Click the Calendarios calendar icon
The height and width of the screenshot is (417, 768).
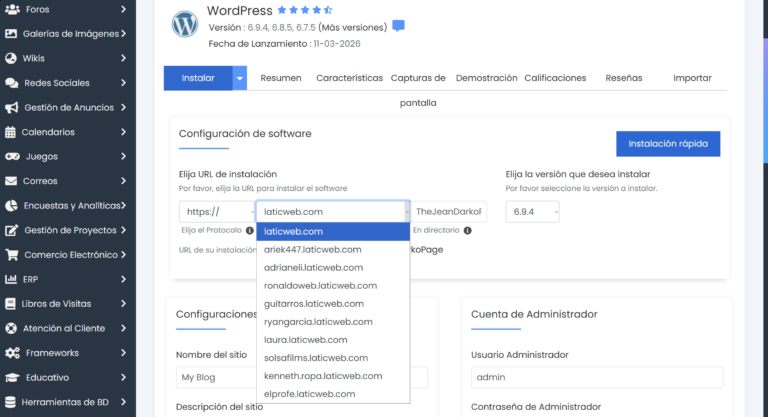point(10,132)
